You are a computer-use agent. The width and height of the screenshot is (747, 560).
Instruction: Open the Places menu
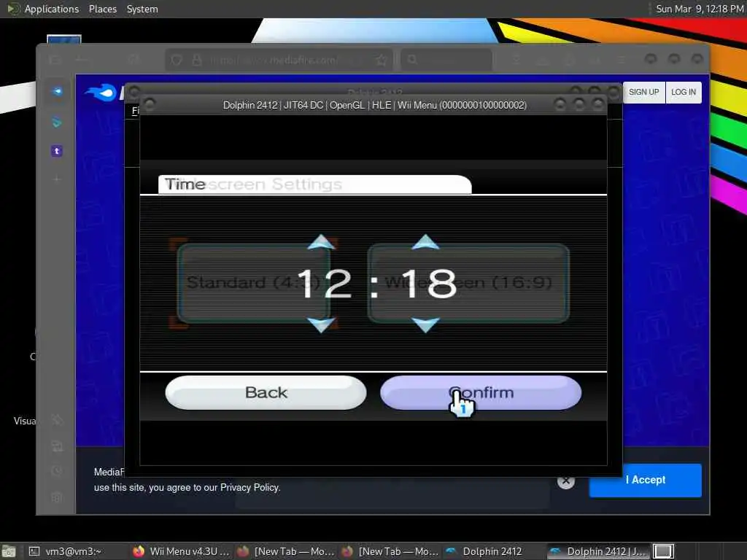click(x=103, y=9)
